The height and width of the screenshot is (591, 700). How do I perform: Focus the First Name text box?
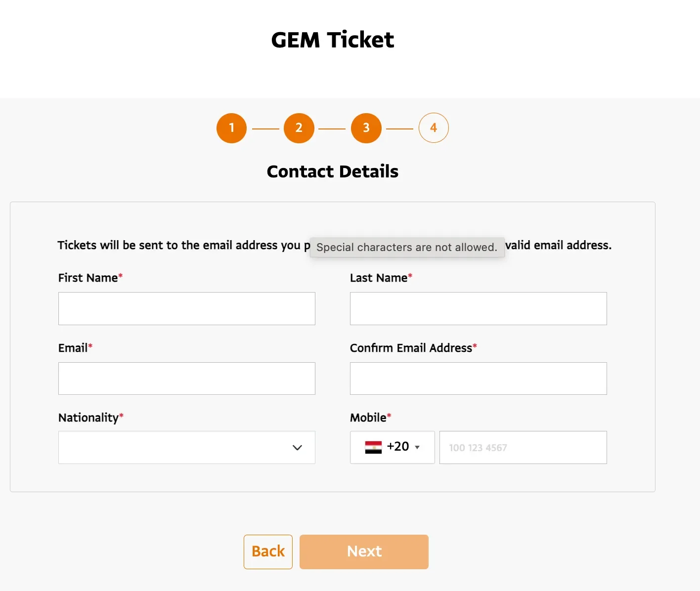[x=186, y=308]
